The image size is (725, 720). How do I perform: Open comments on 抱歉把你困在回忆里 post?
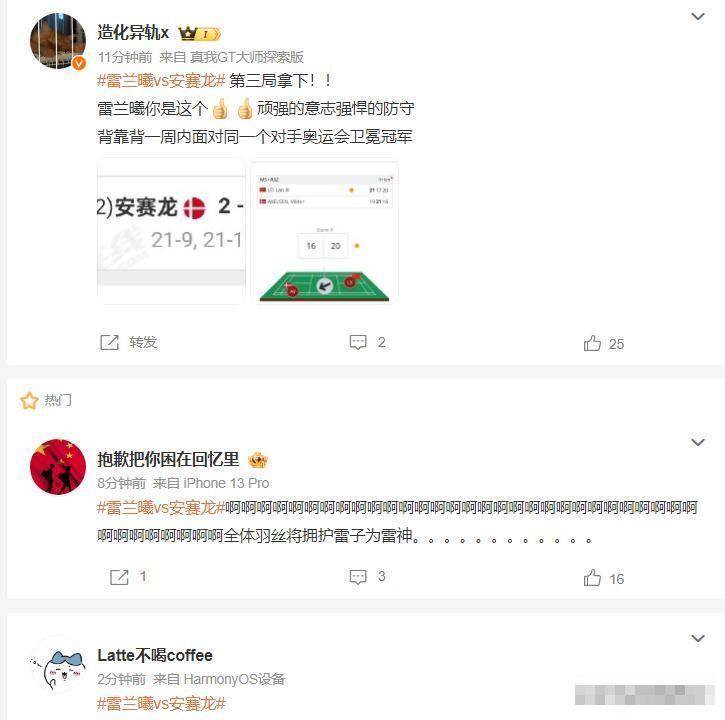(x=358, y=577)
